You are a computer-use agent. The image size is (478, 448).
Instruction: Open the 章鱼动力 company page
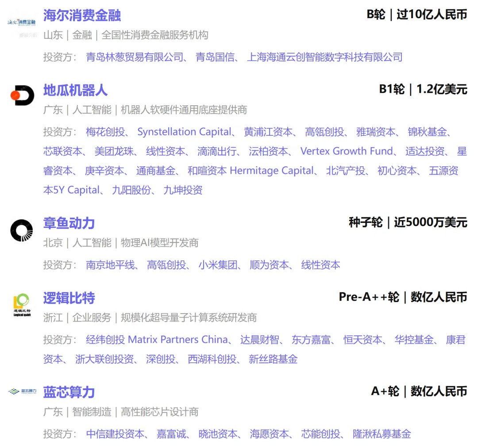69,223
